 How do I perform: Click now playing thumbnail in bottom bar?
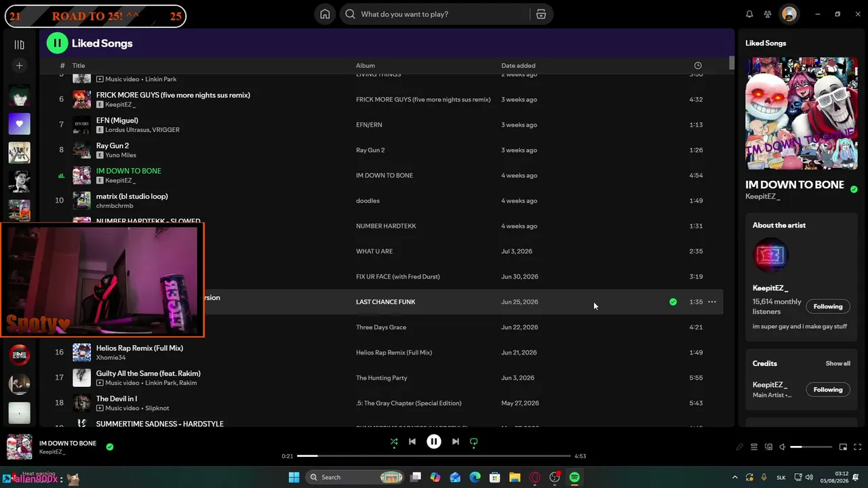point(19,447)
